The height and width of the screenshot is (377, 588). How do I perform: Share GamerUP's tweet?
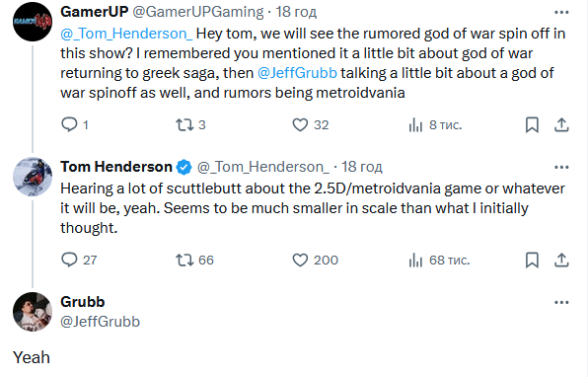tap(561, 125)
